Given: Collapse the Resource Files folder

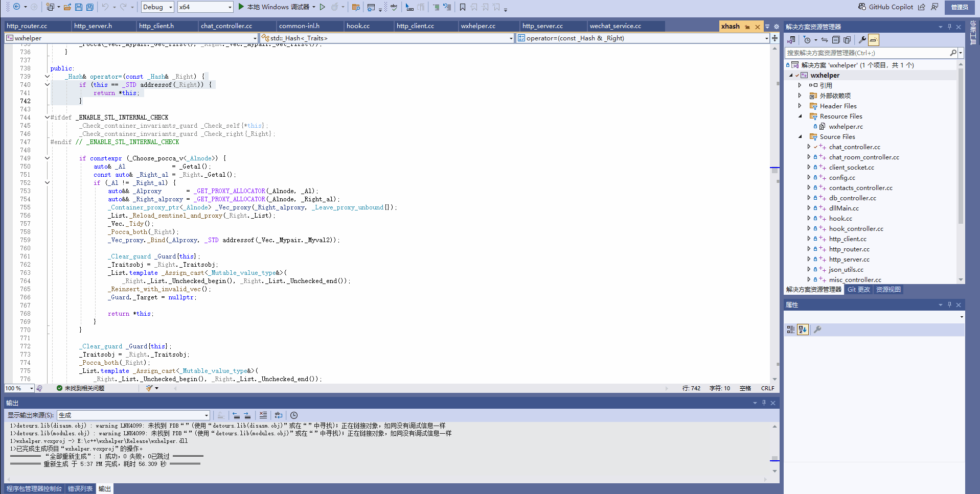Looking at the screenshot, I should click(800, 116).
